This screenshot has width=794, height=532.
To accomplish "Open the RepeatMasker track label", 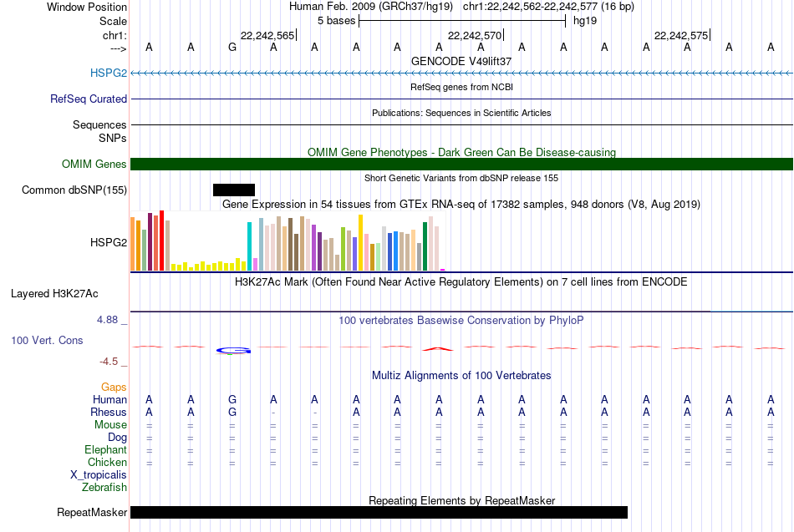I will 92,512.
